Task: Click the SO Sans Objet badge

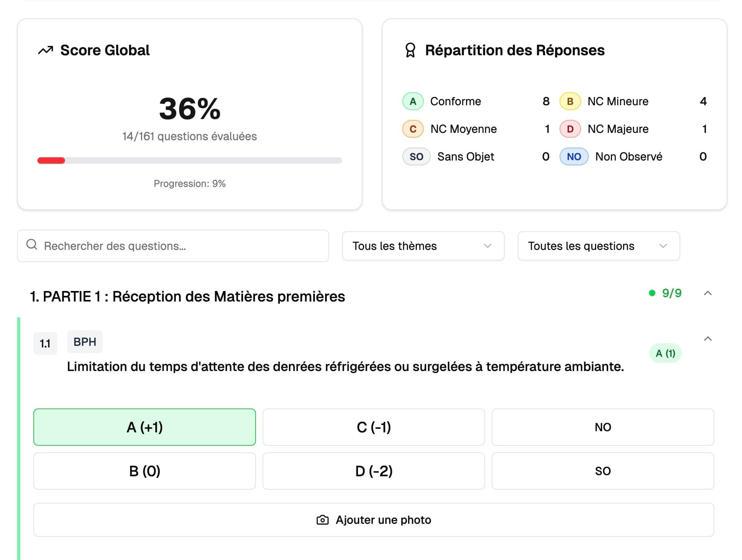Action: [416, 157]
